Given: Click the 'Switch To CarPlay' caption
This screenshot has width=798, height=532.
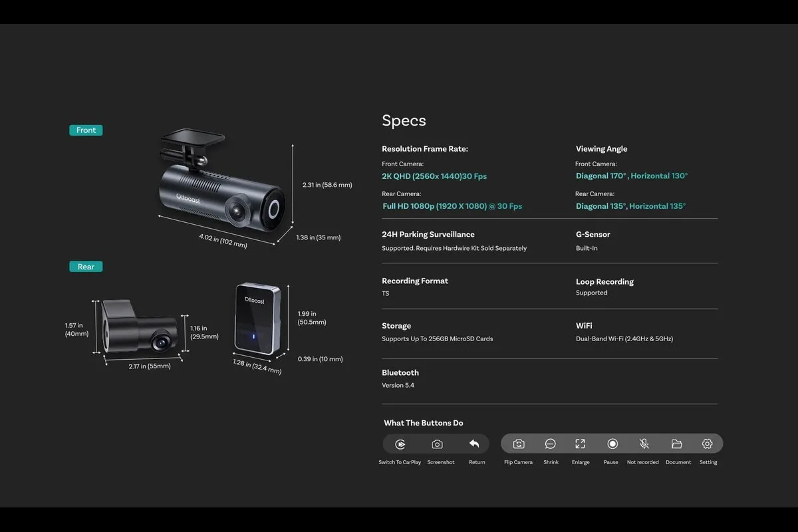Looking at the screenshot, I should [400, 462].
